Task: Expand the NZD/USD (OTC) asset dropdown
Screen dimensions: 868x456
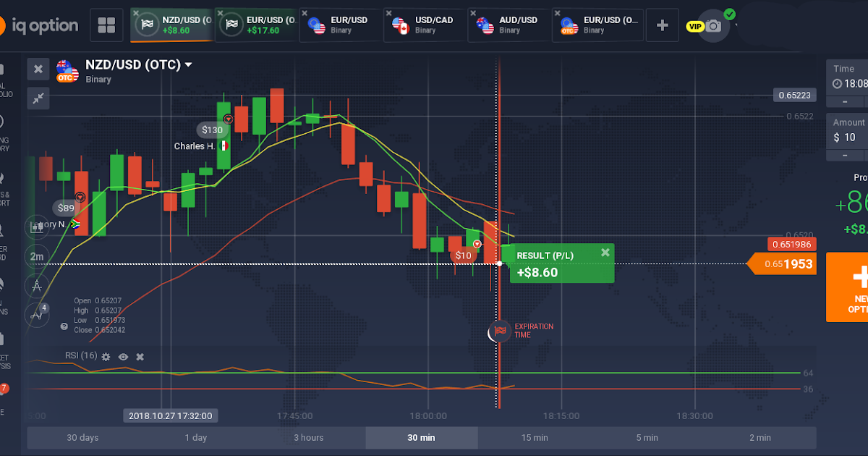Action: pos(189,64)
